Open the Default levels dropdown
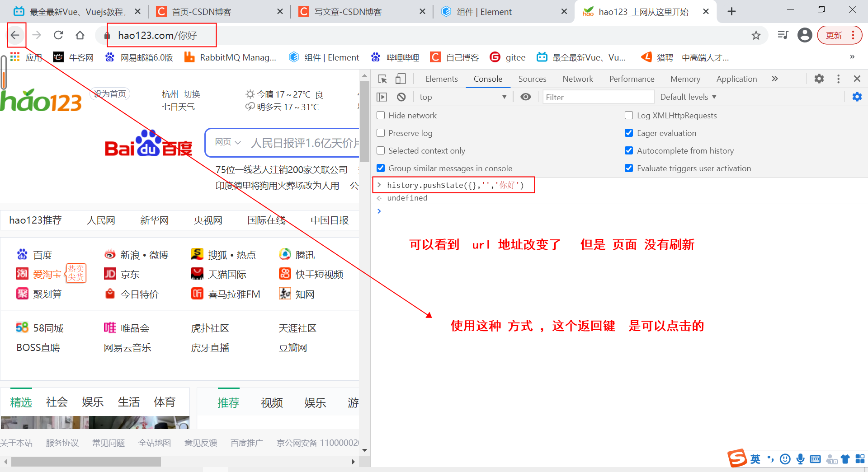 (x=688, y=97)
